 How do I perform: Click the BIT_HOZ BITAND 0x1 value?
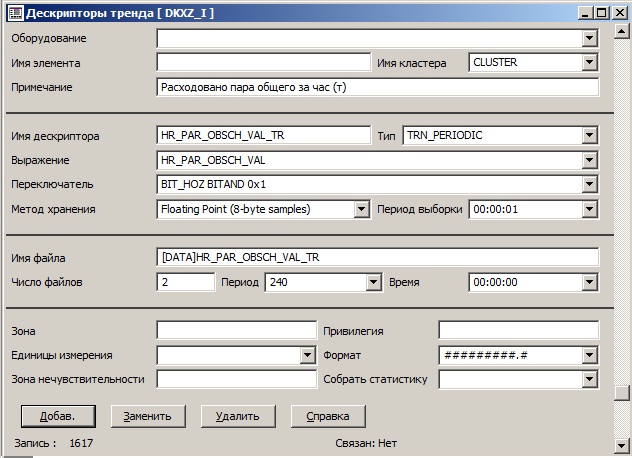click(213, 184)
